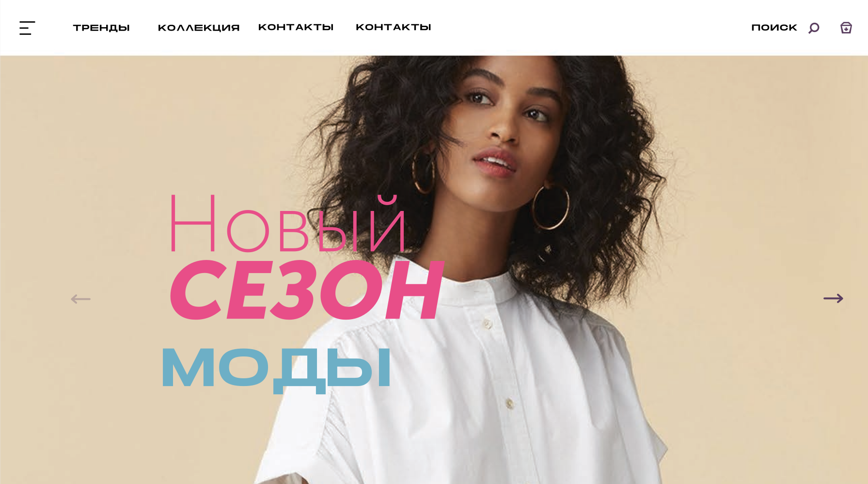Select the first КОНТАКТЫ nav link

click(296, 27)
